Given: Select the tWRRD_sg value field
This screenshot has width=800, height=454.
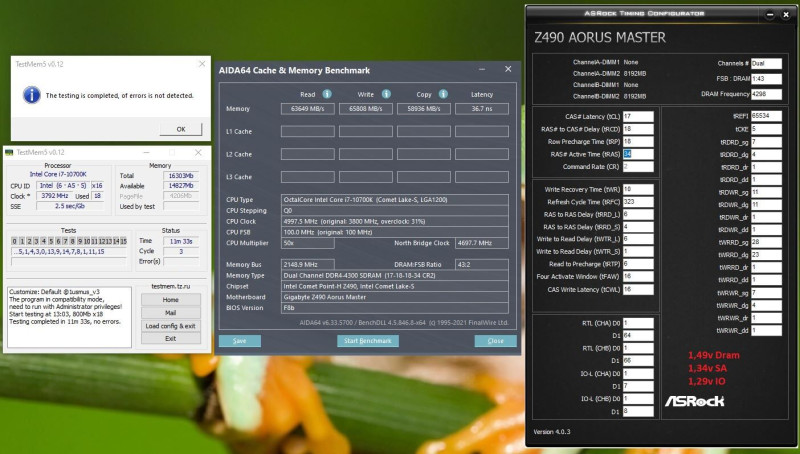Looking at the screenshot, I should (x=766, y=242).
